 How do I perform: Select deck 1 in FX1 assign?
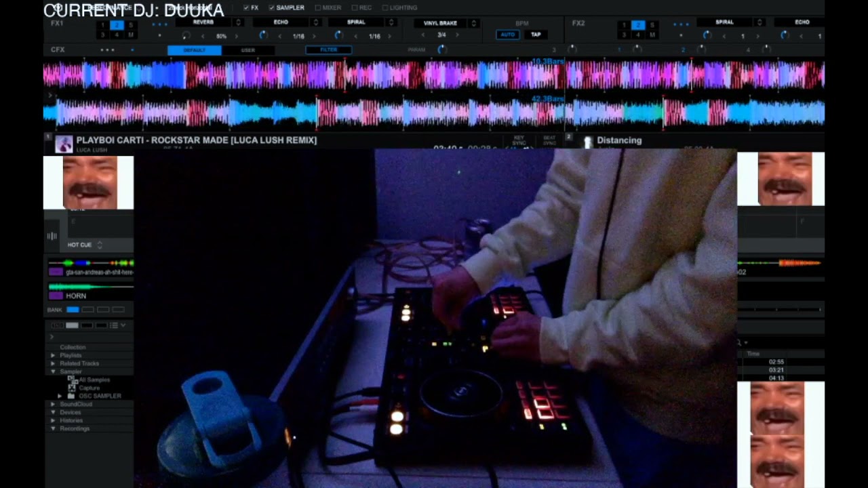click(x=103, y=25)
